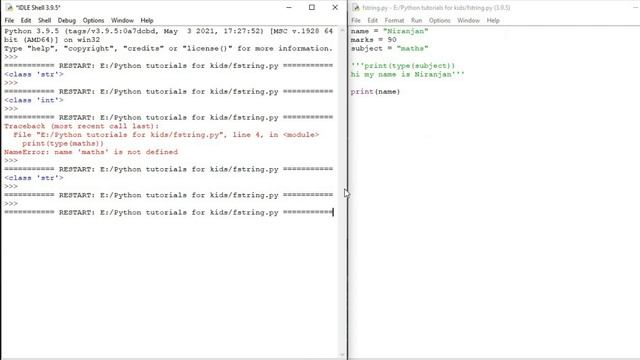Click the marks = 90 line in editor
Image resolution: width=640 pixels, height=360 pixels.
(x=373, y=40)
